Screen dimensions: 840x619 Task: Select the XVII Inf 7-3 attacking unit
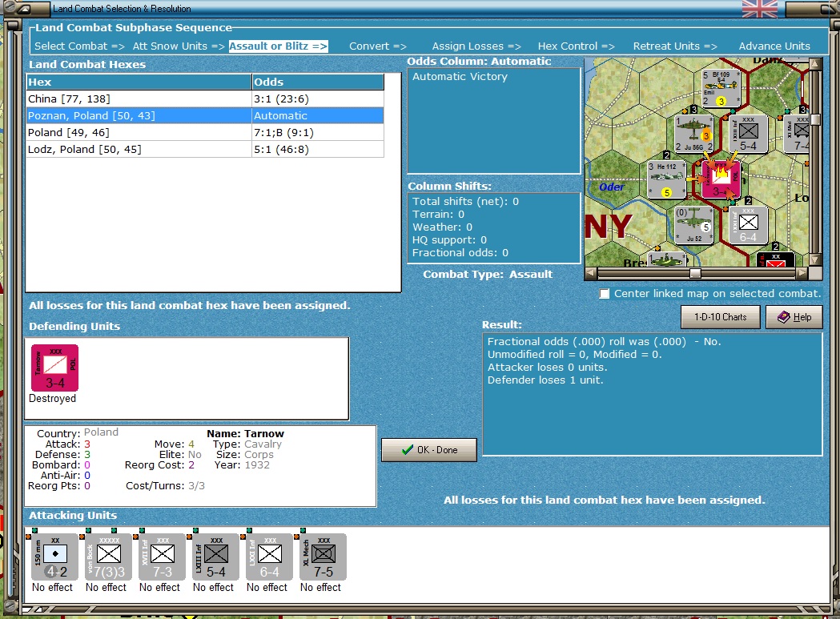point(163,557)
